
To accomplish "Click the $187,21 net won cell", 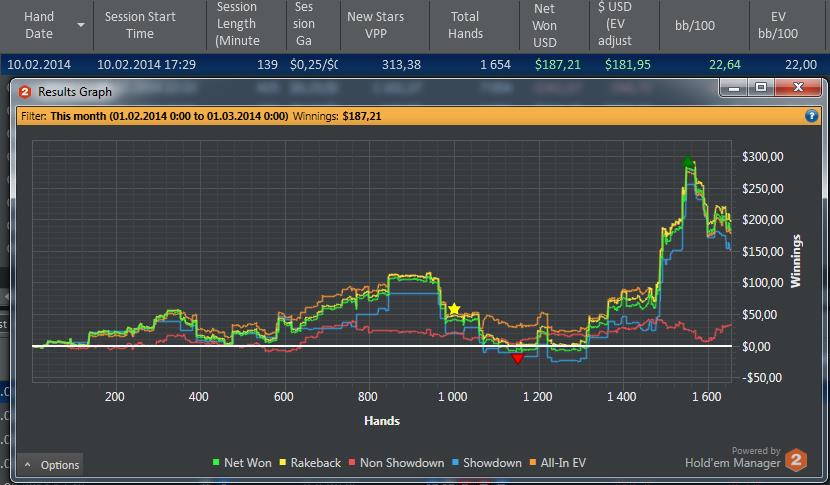I will (558, 65).
